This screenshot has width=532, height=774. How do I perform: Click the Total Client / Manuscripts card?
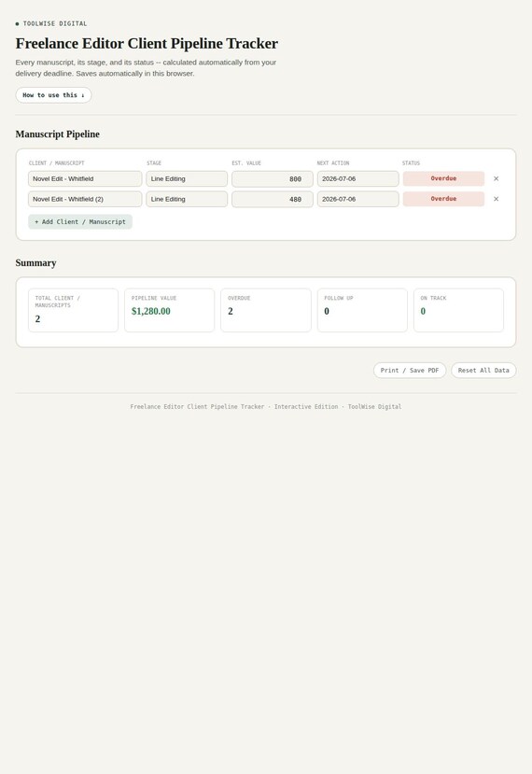point(73,310)
